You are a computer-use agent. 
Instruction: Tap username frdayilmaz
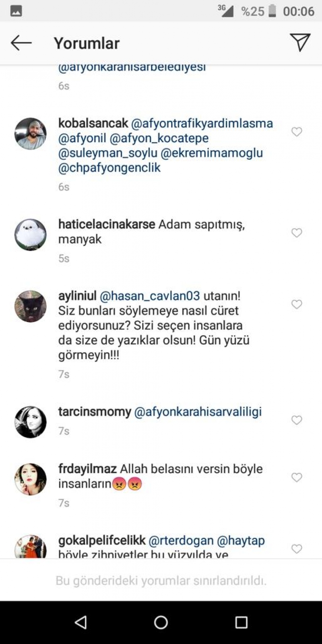87,469
